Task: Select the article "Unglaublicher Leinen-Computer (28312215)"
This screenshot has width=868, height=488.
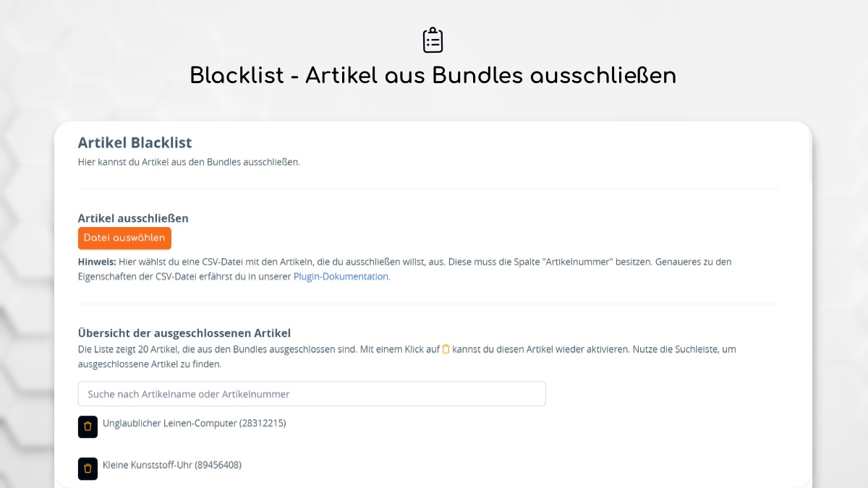Action: 194,423
